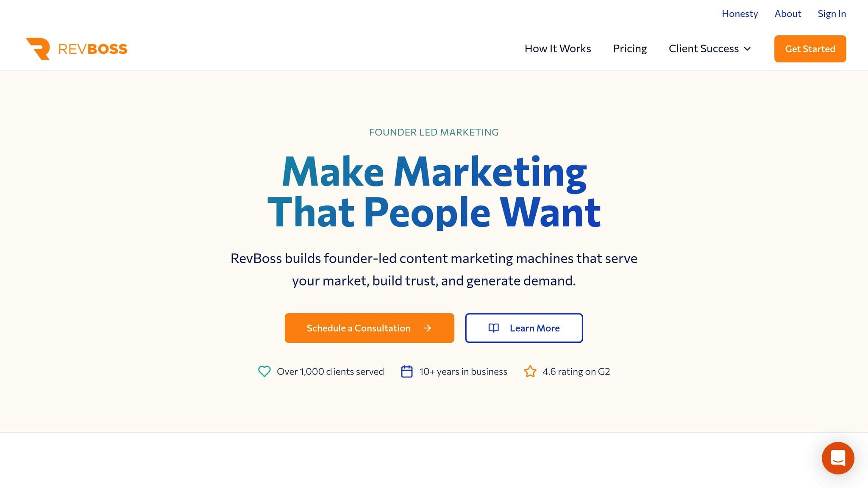The width and height of the screenshot is (868, 488).
Task: Go to How It Works page
Action: pos(558,49)
